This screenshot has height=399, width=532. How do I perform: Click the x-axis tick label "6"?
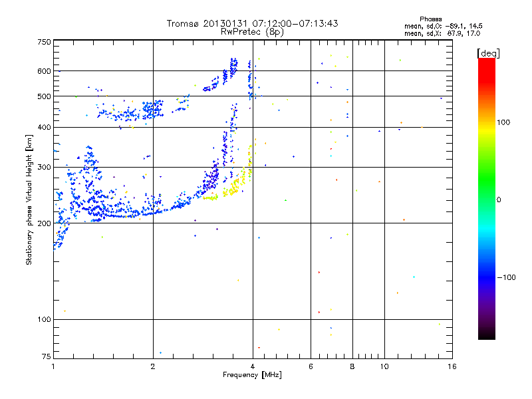[311, 366]
